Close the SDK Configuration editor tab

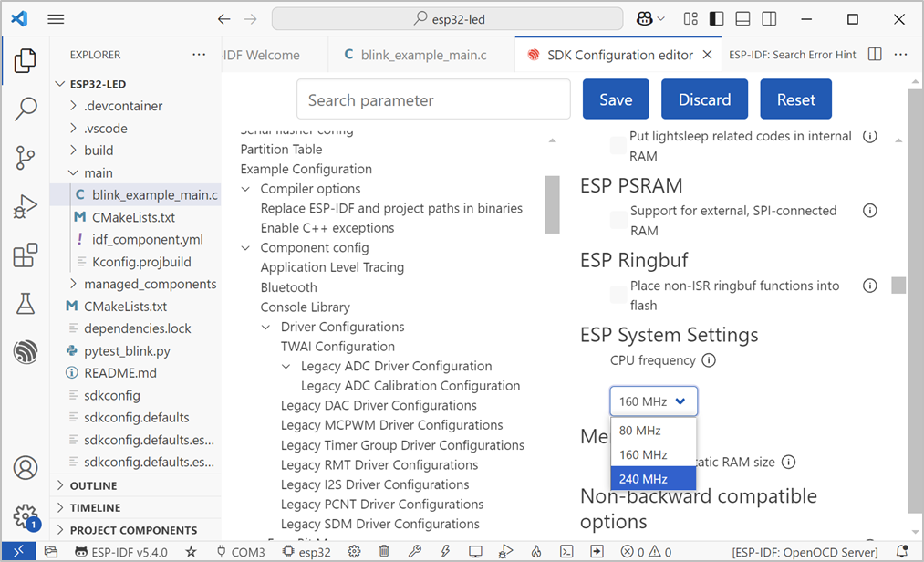tap(708, 54)
